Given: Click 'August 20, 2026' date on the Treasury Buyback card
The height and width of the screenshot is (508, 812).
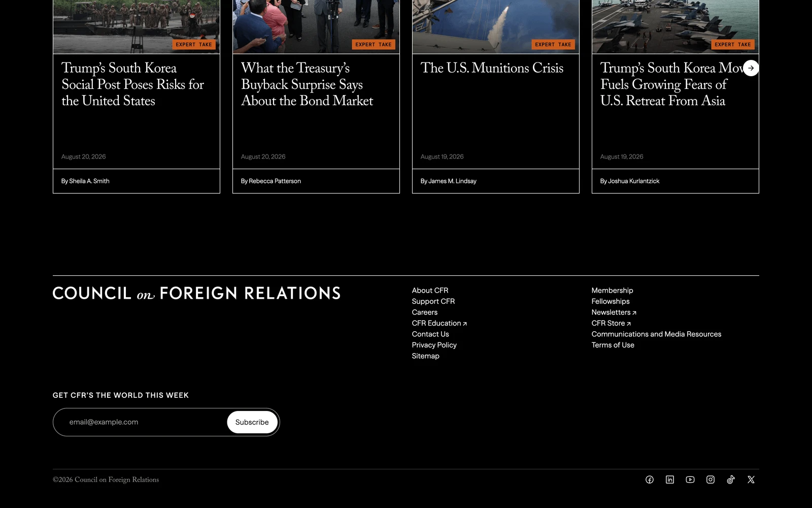Looking at the screenshot, I should pos(263,157).
